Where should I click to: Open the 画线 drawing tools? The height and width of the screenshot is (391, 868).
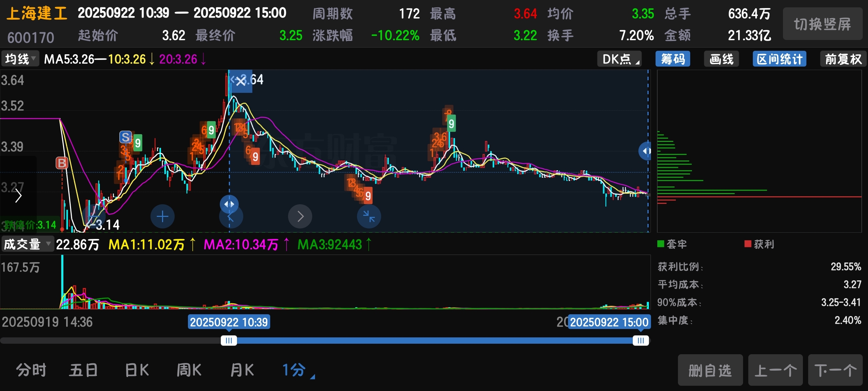click(721, 59)
